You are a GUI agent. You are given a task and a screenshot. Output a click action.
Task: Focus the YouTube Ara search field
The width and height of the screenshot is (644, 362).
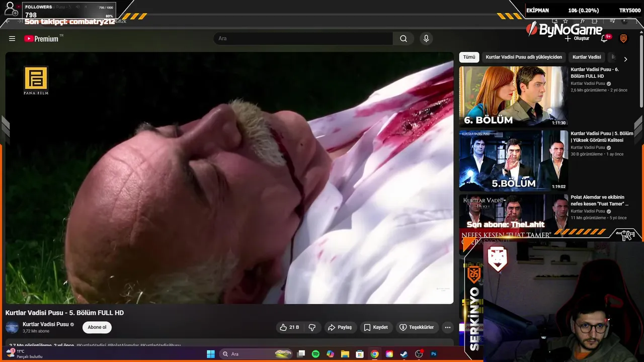[303, 39]
